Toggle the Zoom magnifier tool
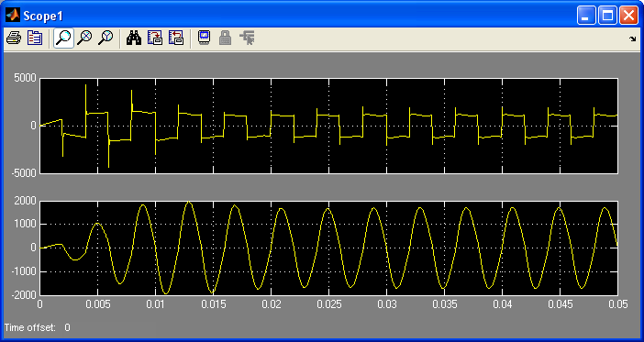The image size is (644, 342). click(x=63, y=39)
